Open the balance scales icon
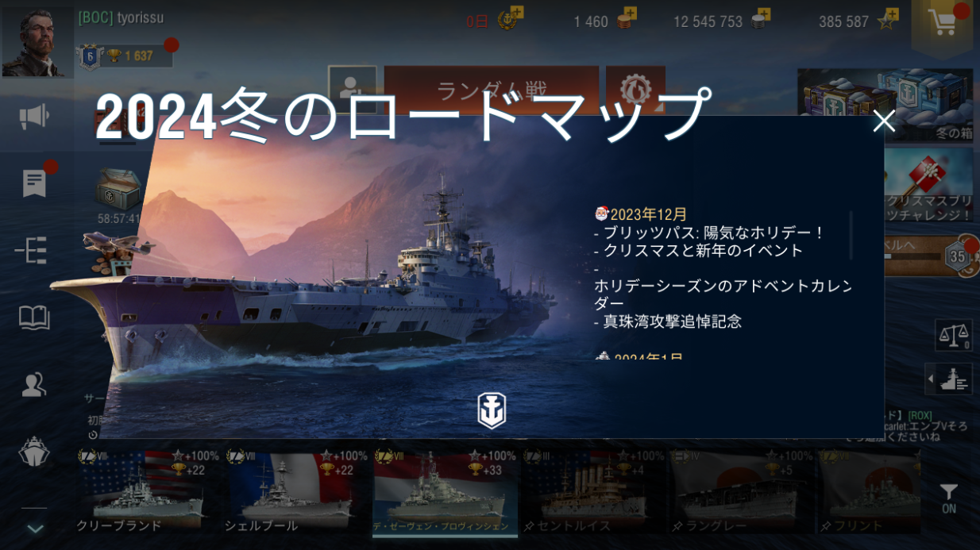Viewport: 980px width, 550px height. 954,335
